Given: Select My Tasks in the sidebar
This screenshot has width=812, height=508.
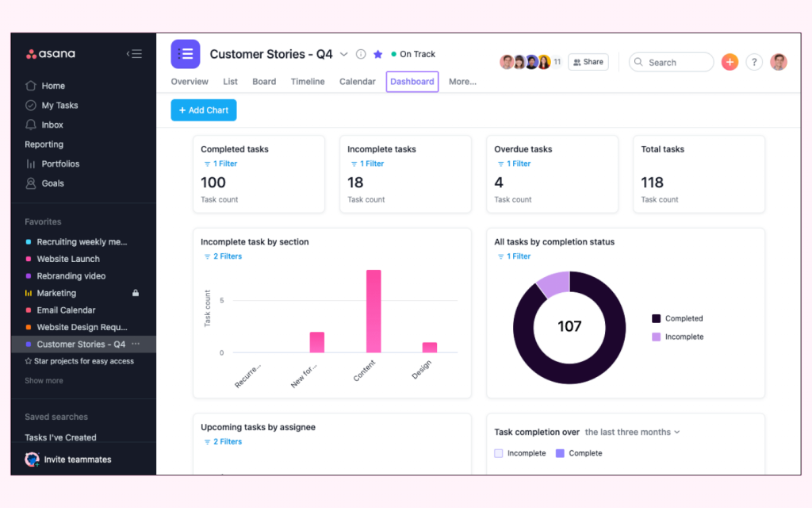Looking at the screenshot, I should 61,105.
